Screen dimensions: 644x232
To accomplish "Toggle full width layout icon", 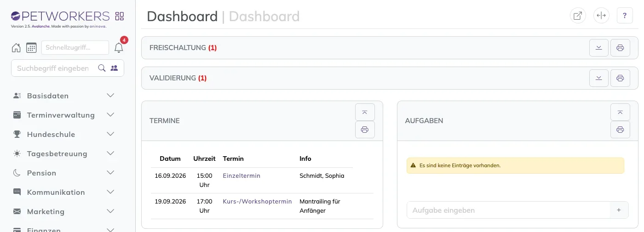I will 601,16.
